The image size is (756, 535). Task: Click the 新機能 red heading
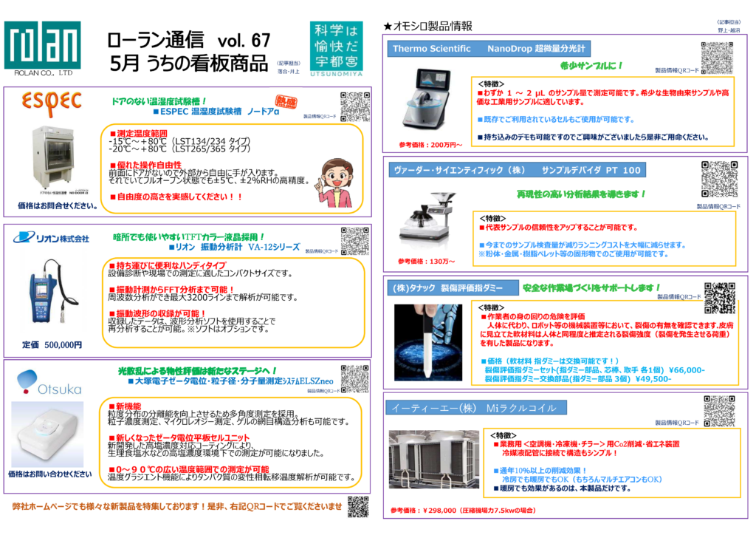pos(126,406)
